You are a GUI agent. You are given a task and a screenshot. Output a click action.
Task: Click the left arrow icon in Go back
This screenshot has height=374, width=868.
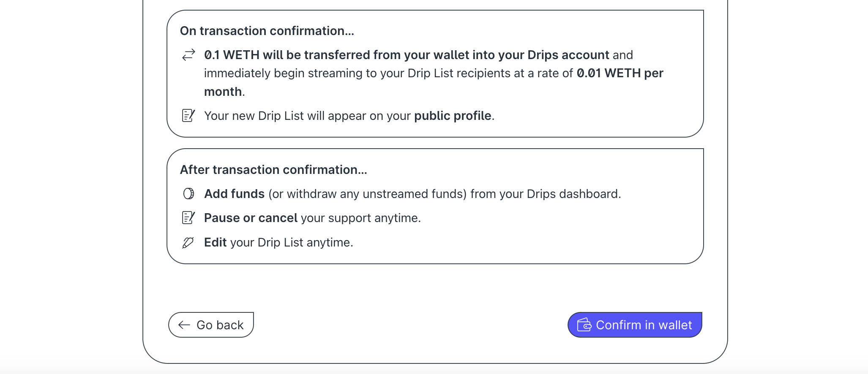coord(184,325)
